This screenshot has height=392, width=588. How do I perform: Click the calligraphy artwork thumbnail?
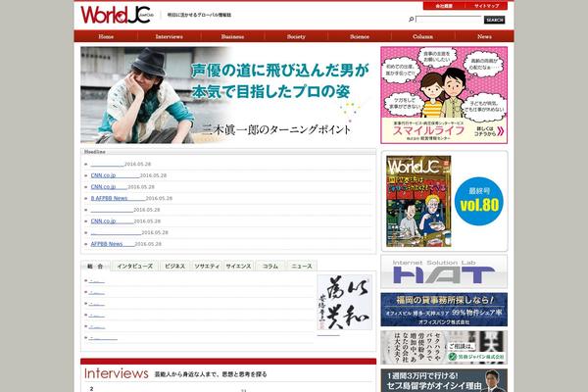(345, 303)
